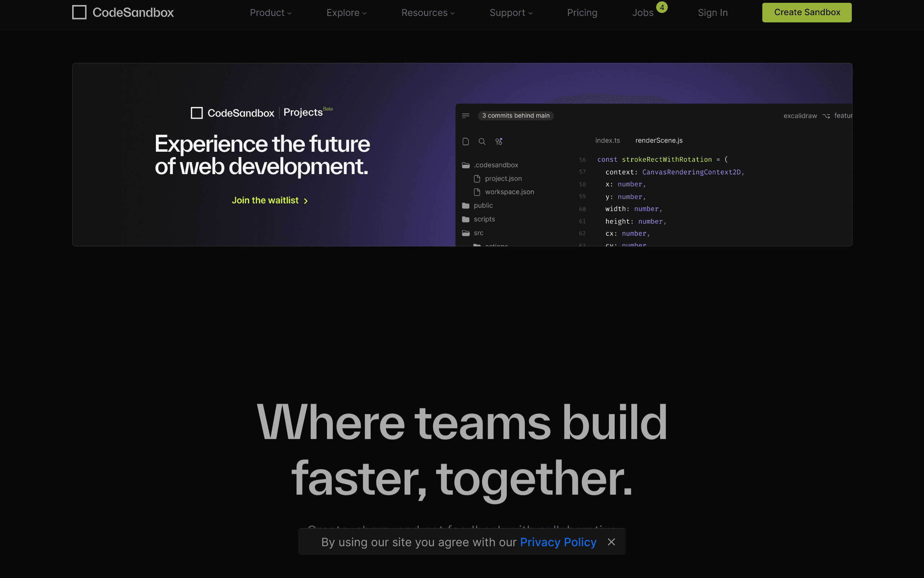This screenshot has width=924, height=578.
Task: Click the strokeRectWithRotation code text
Action: click(667, 159)
